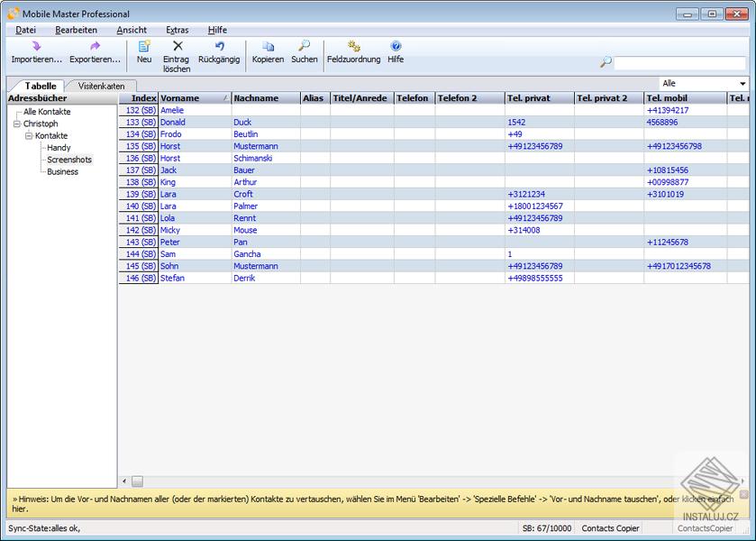Image resolution: width=756 pixels, height=541 pixels.
Task: Undo with the Rückgängig icon
Action: point(218,46)
